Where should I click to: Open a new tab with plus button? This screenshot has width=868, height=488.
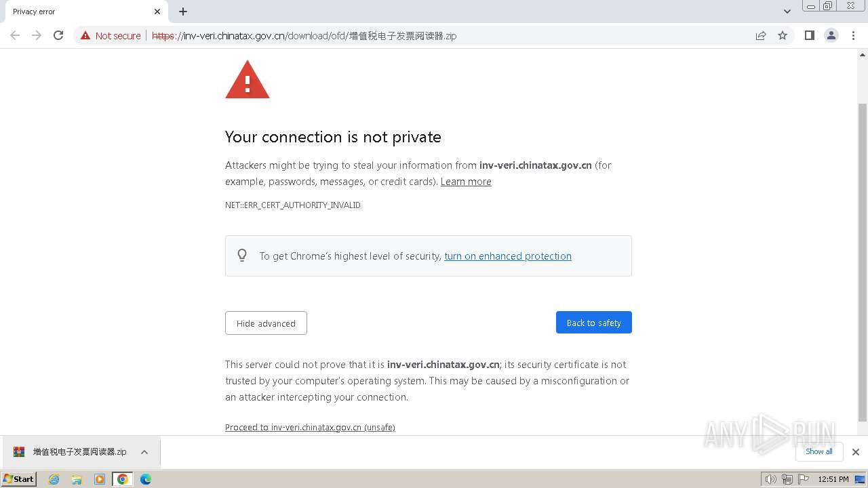183,12
